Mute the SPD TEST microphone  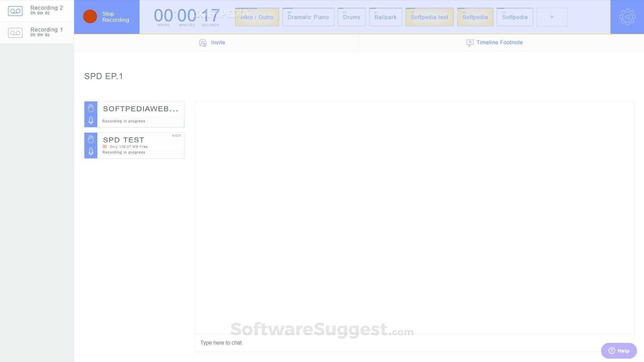tap(91, 152)
